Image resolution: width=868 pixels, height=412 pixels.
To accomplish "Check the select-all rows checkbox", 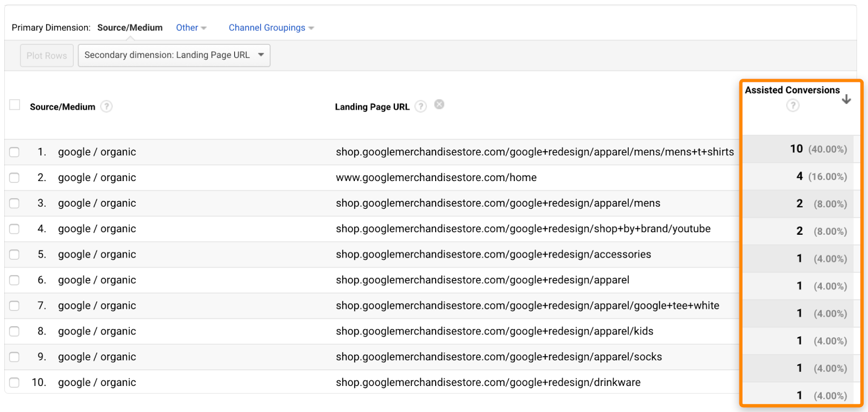I will 15,105.
